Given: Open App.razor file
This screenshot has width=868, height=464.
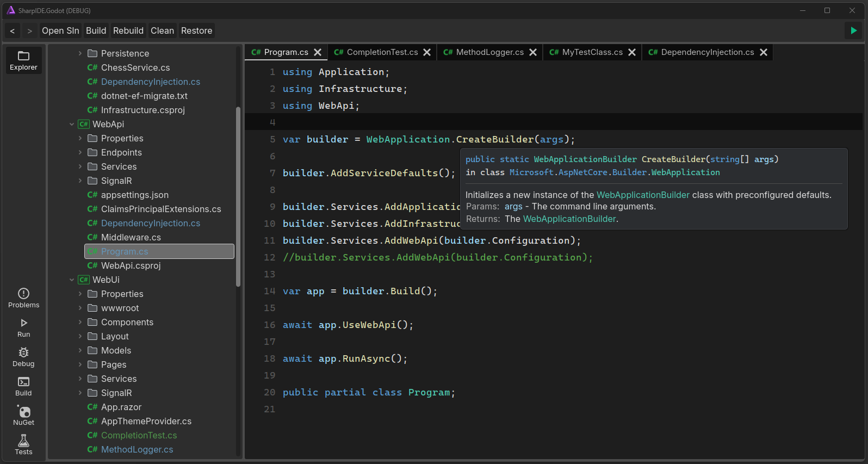Looking at the screenshot, I should coord(121,407).
